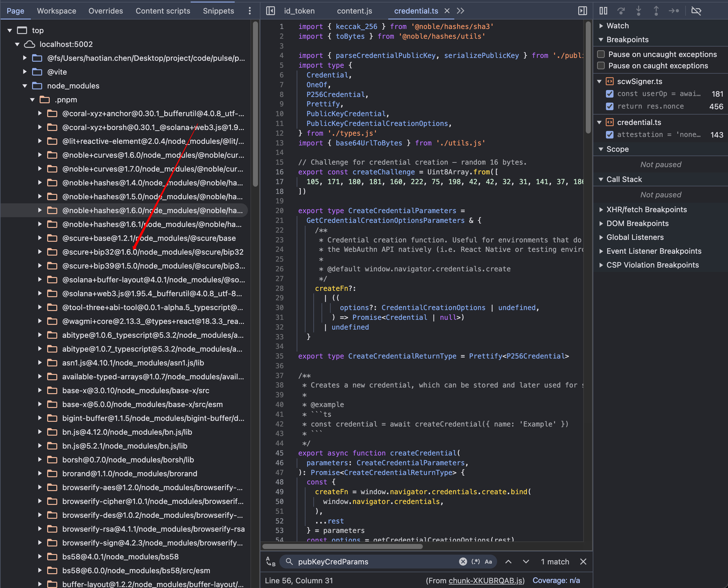Enable Pause on caught exceptions
This screenshot has height=588, width=728.
point(601,66)
